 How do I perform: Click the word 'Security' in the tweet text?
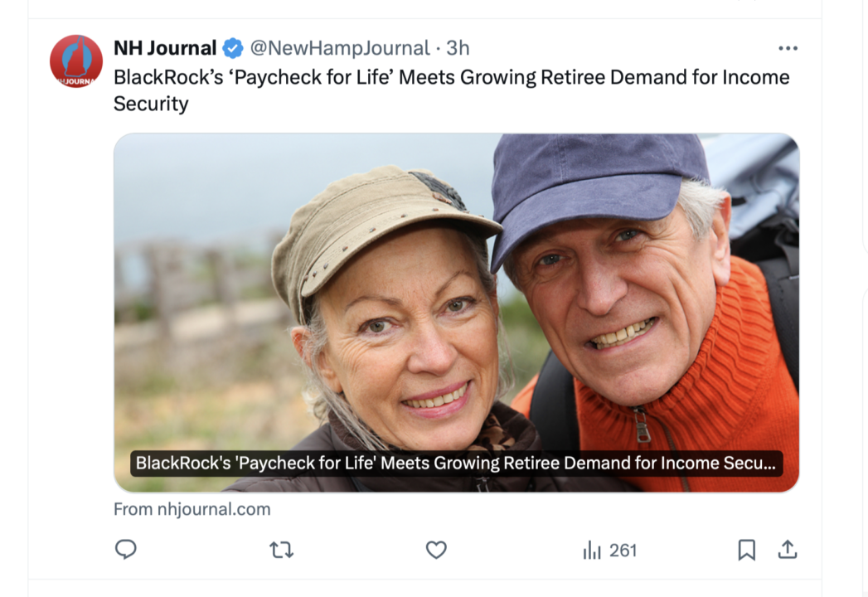coord(151,104)
